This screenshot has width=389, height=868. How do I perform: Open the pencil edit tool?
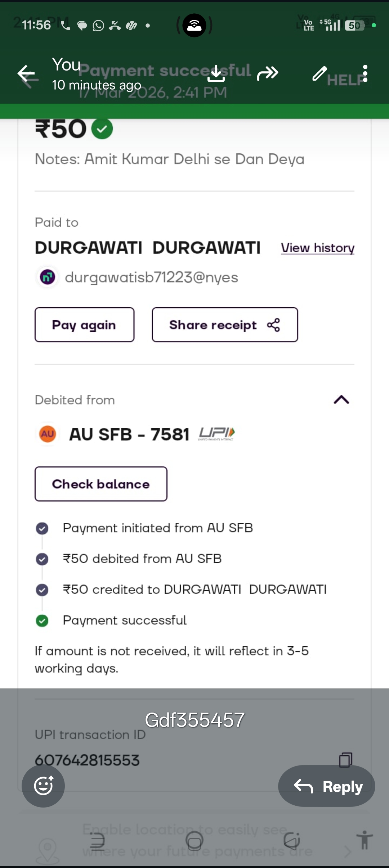pyautogui.click(x=319, y=73)
